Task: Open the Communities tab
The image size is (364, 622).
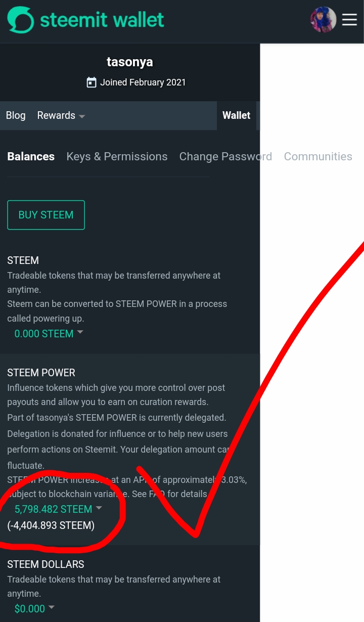Action: click(318, 156)
